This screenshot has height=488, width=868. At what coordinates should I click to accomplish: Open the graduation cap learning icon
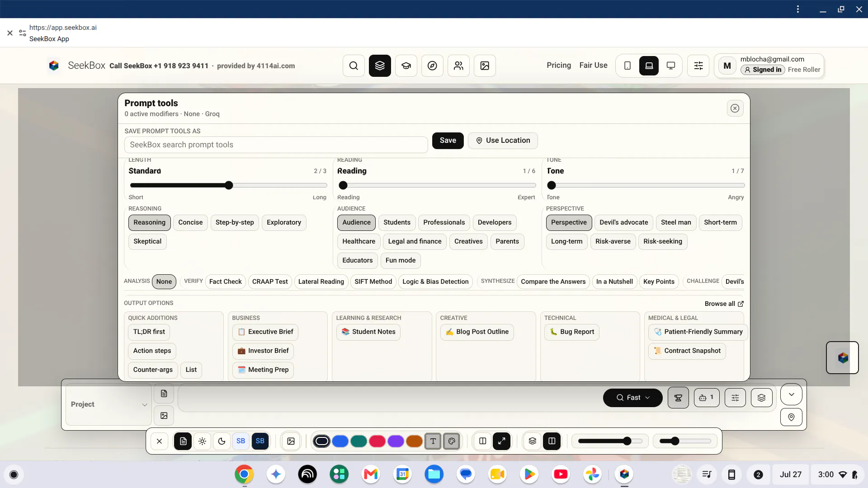click(406, 66)
